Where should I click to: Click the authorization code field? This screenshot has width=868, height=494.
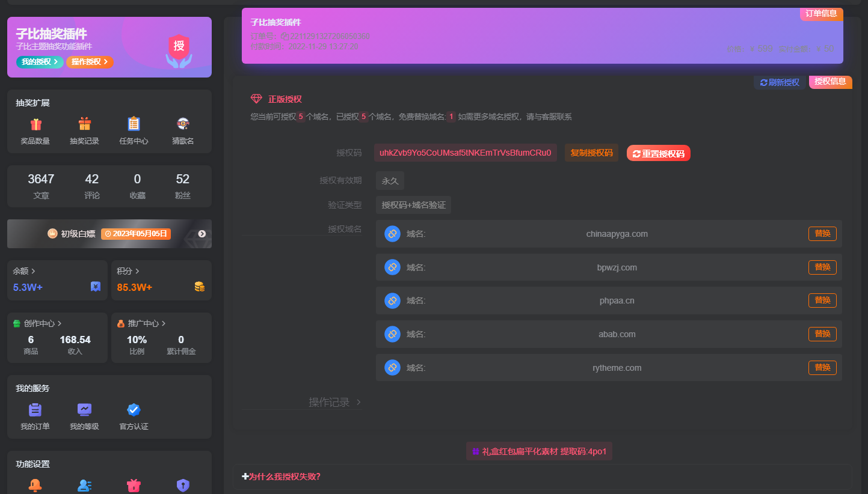click(x=465, y=153)
